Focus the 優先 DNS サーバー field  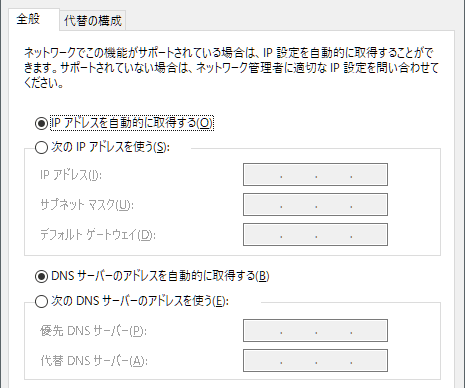(315, 330)
